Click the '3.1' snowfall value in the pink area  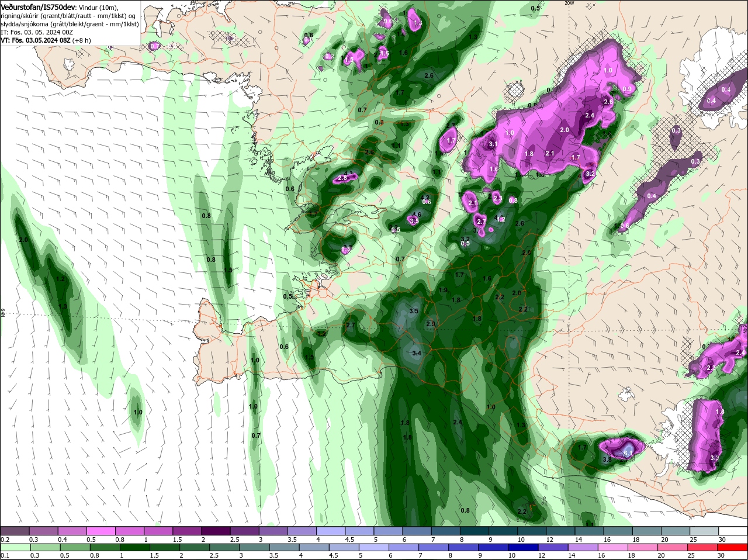[x=493, y=144]
